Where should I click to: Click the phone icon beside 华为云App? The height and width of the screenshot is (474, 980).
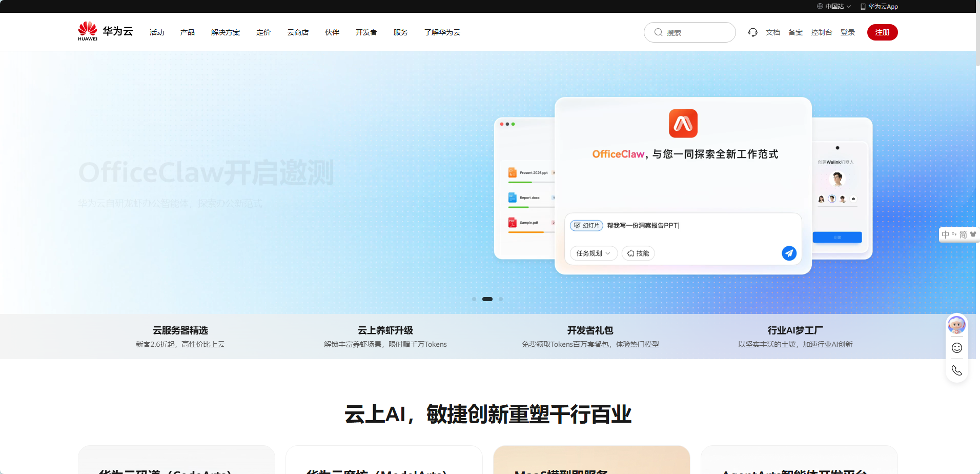pyautogui.click(x=863, y=7)
